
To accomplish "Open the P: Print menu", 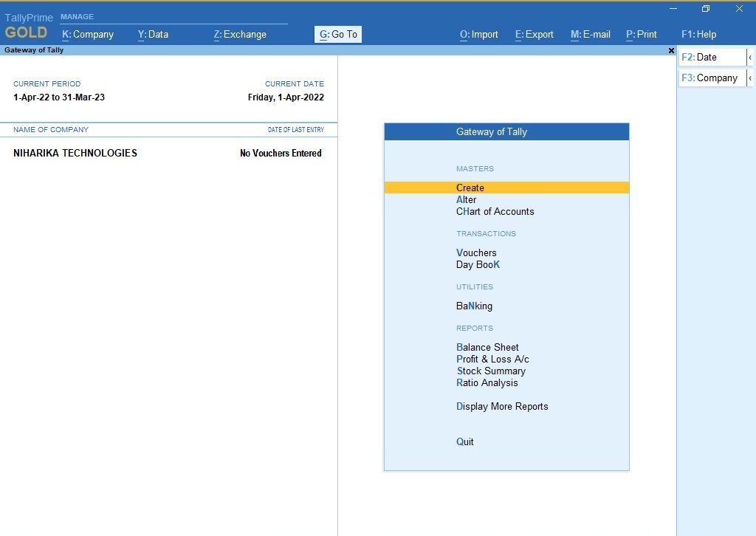I will (x=642, y=34).
